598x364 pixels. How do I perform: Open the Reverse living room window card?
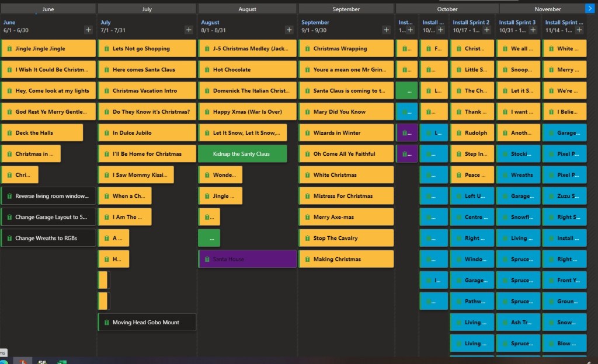coord(48,196)
